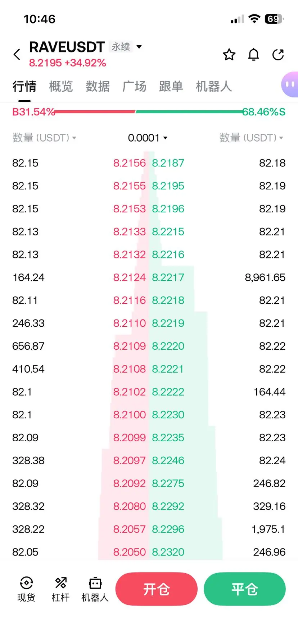
Task: Open the 现货 spot trading icon
Action: tap(26, 589)
